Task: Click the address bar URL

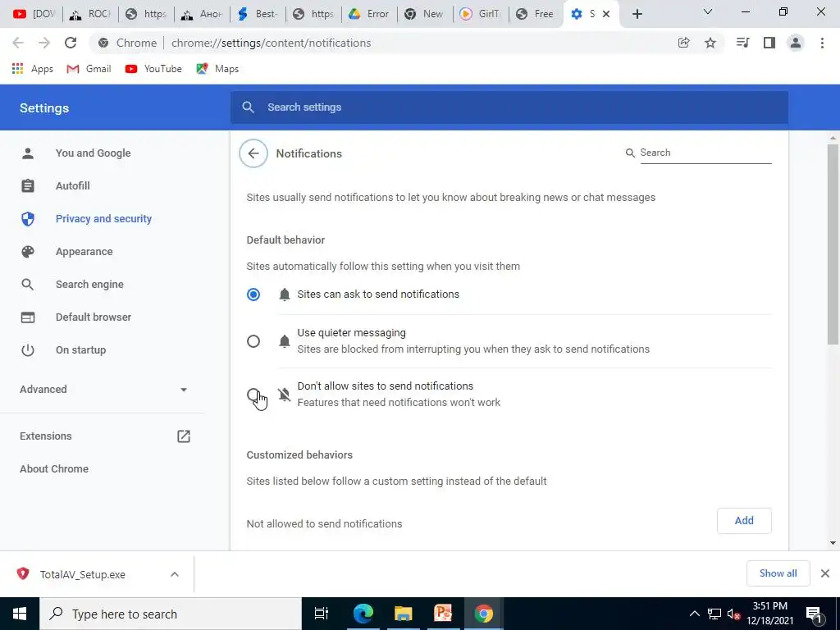Action: pyautogui.click(x=271, y=43)
